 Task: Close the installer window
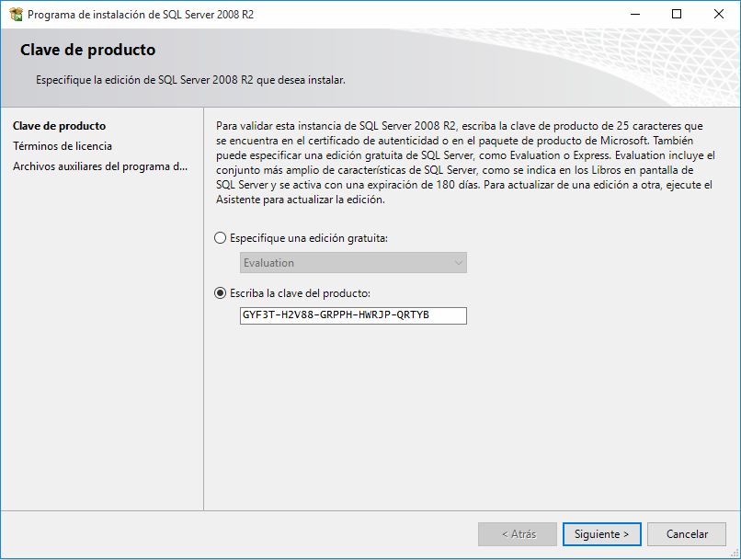click(718, 14)
